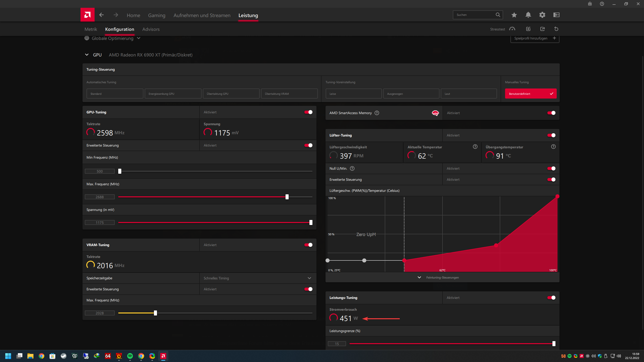Click AMD SmartAccess Memory help icon

pos(377,113)
